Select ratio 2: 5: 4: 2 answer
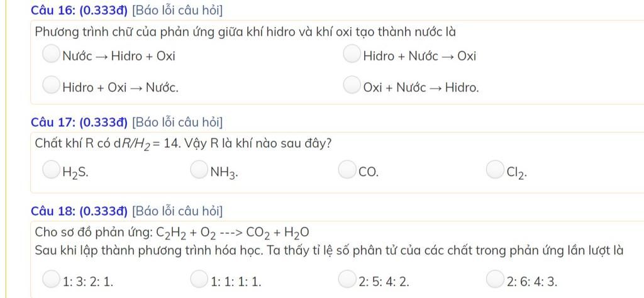The image size is (644, 298). click(x=347, y=279)
